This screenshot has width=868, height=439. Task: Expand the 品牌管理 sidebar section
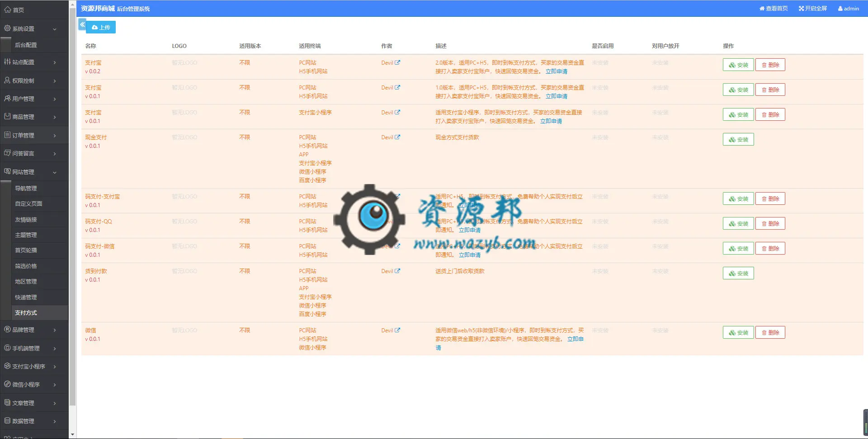(34, 330)
